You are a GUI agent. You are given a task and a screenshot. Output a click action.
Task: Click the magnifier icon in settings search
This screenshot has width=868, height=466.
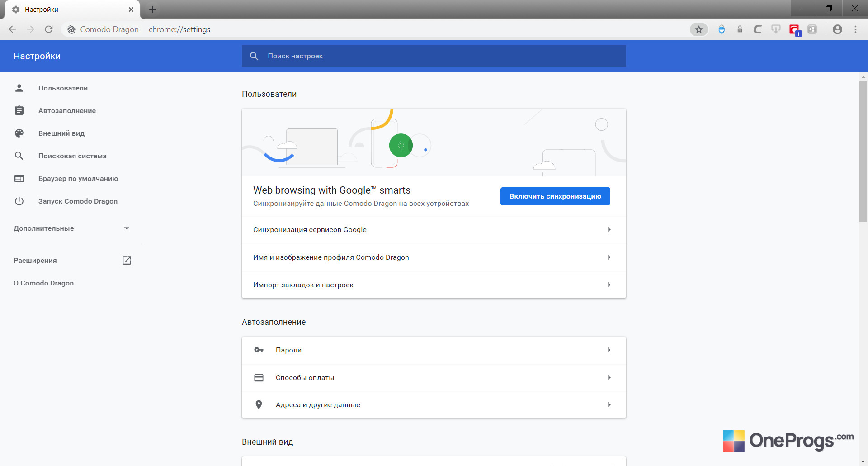click(x=254, y=56)
